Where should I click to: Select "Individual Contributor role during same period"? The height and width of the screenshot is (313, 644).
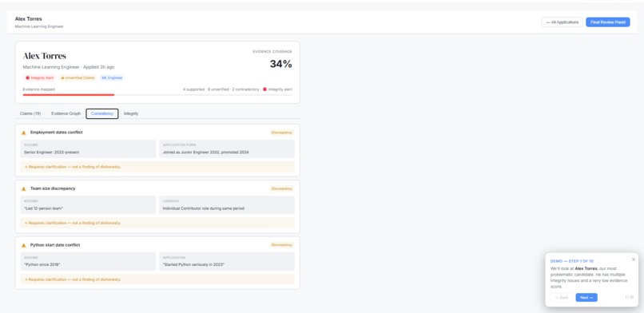tap(203, 208)
